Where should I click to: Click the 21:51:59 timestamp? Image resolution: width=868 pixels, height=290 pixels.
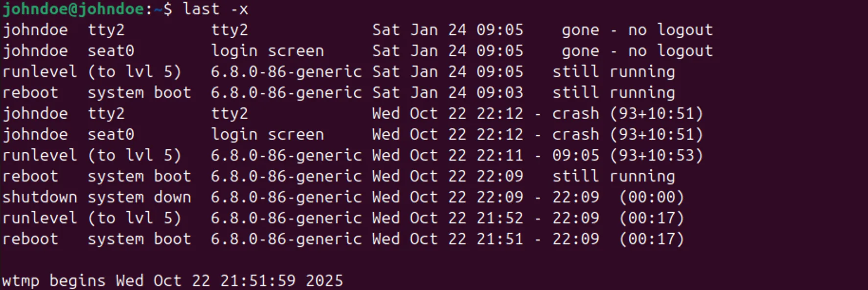coord(258,281)
